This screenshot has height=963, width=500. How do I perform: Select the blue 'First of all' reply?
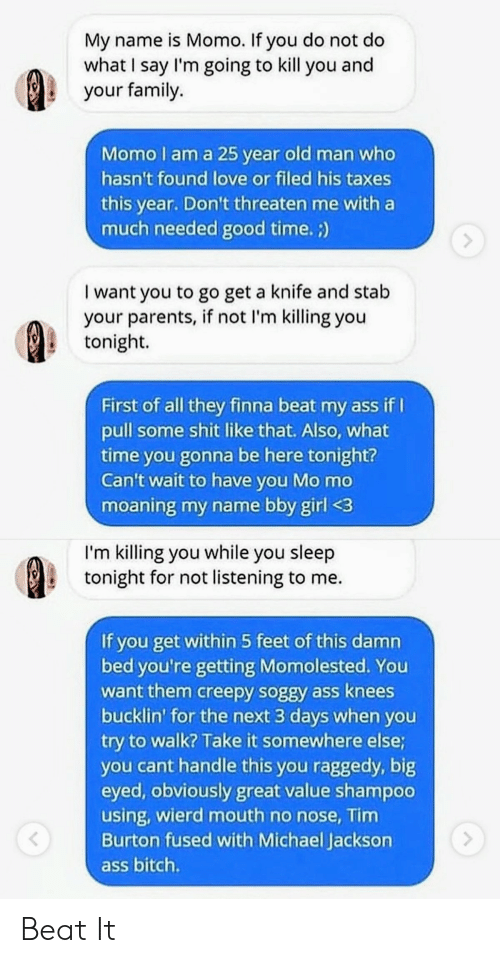coord(260,453)
